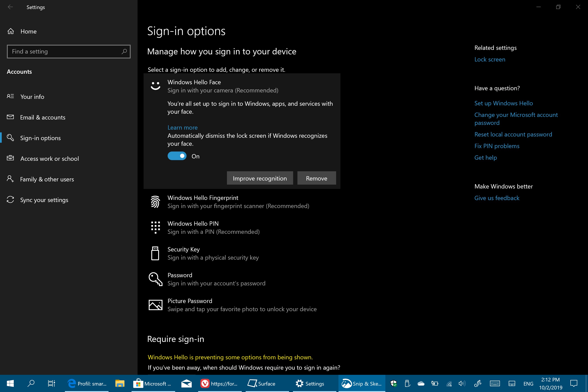Click the Home icon in sidebar
Image resolution: width=588 pixels, height=392 pixels.
point(11,31)
